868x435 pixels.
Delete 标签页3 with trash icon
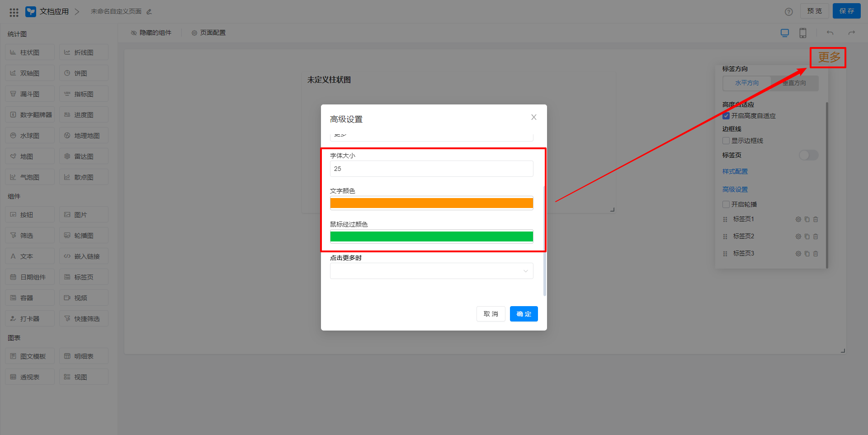[816, 254]
